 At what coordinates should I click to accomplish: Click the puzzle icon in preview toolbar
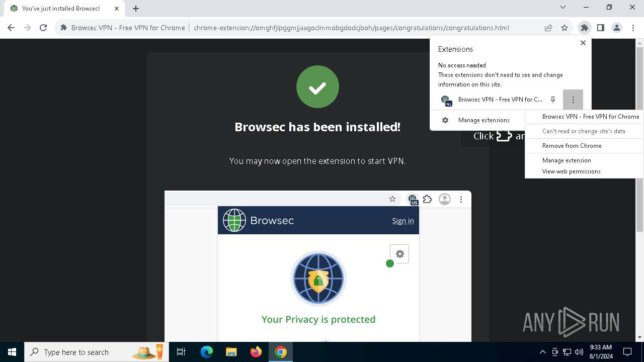pos(428,199)
